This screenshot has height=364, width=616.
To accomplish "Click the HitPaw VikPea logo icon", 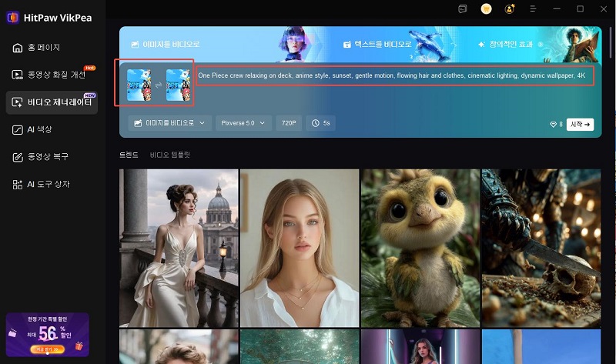I will [x=13, y=17].
